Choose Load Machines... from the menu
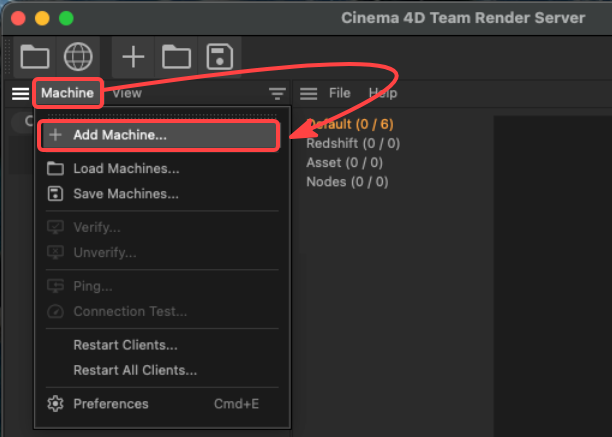Viewport: 612px width, 437px height. [x=162, y=169]
